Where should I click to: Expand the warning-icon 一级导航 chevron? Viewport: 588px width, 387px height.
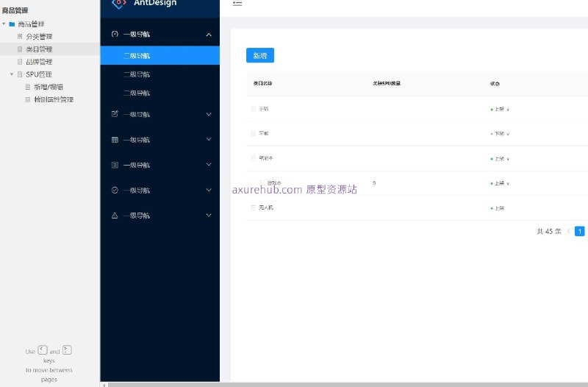tap(209, 215)
